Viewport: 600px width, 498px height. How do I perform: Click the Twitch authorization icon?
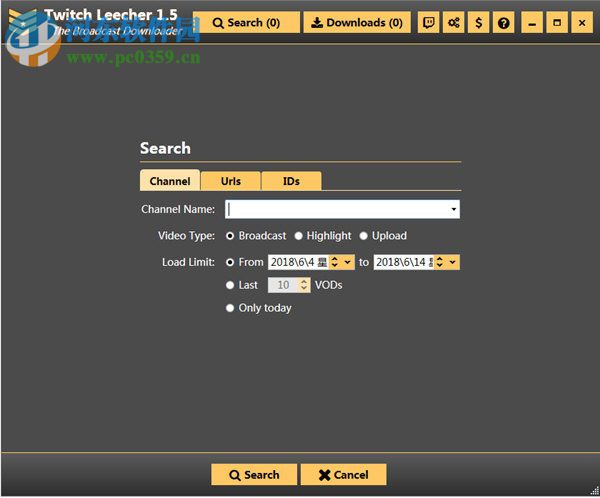(428, 23)
